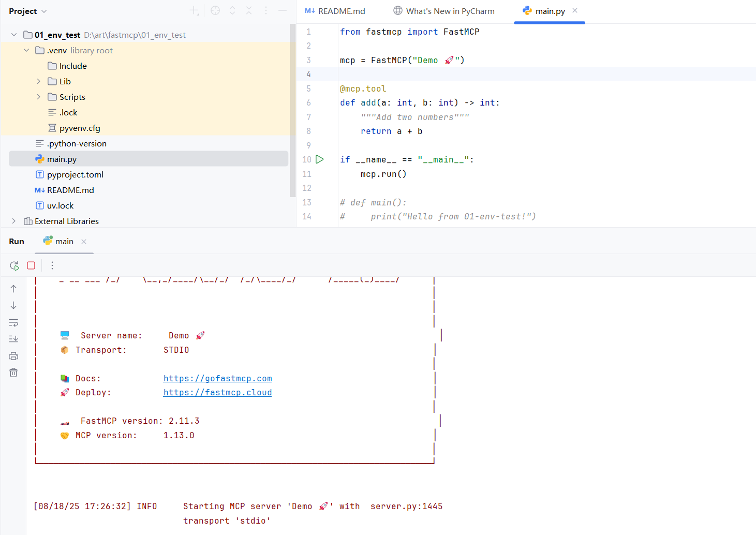
Task: Open the https://gofastmcp.com docs link
Action: (x=218, y=379)
